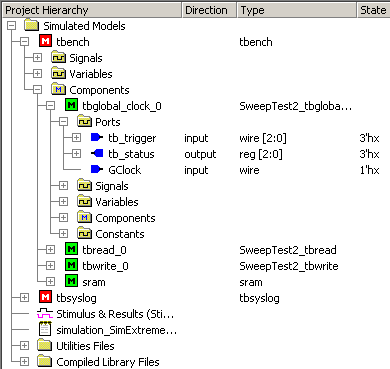The width and height of the screenshot is (390, 369).
Task: Click the output port icon for tb_status
Action: [x=97, y=153]
